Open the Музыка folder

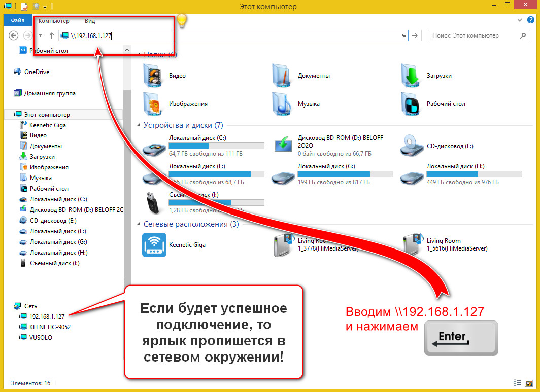click(x=295, y=103)
